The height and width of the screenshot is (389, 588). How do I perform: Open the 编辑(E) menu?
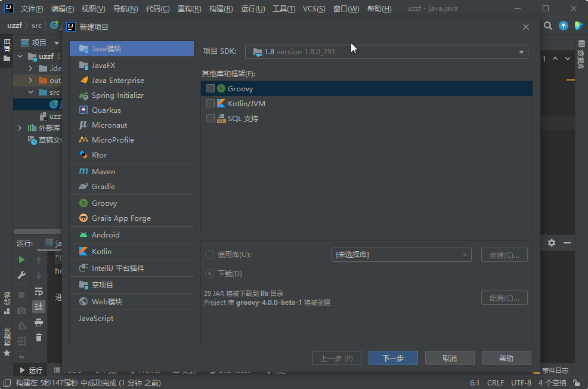63,8
